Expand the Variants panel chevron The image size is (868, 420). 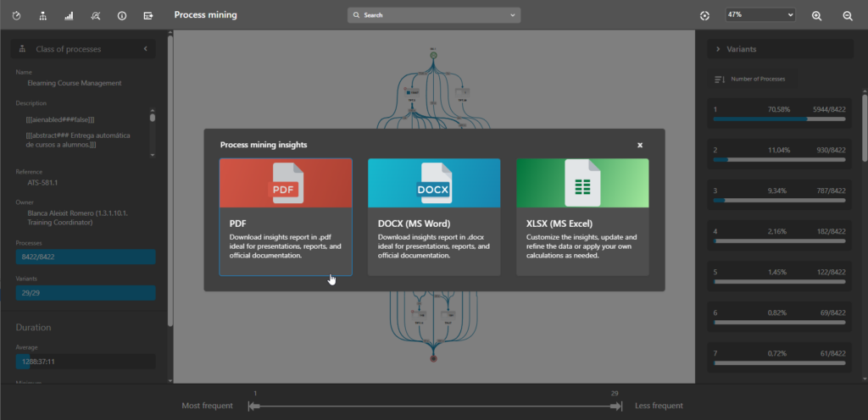[x=719, y=49]
